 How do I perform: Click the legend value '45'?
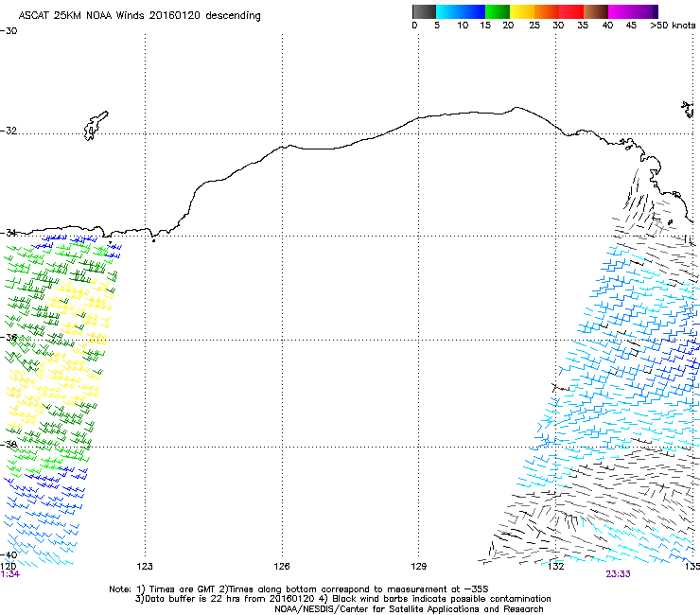coord(631,26)
